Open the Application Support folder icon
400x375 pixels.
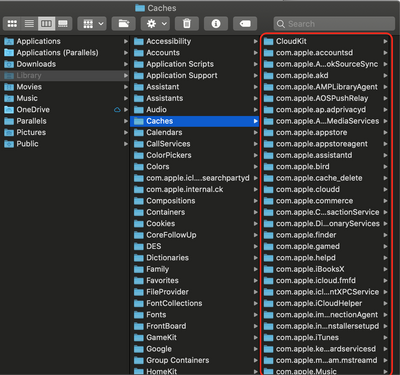(x=139, y=76)
